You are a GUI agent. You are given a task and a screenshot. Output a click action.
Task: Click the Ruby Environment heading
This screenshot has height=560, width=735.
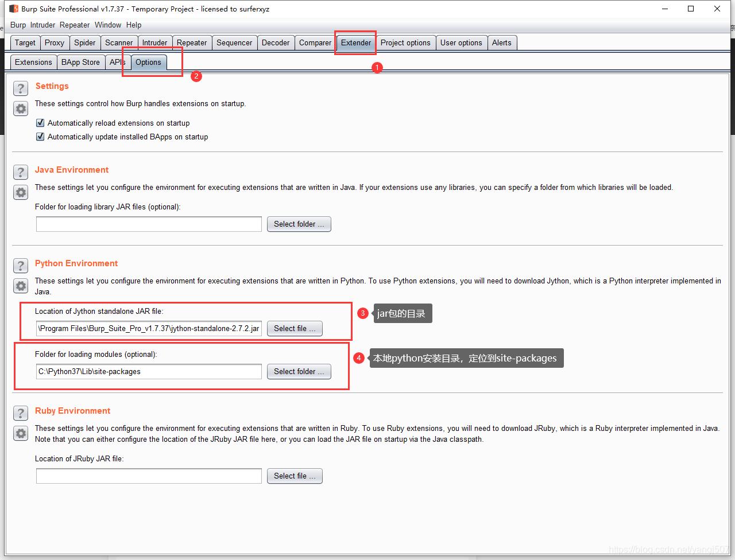(x=73, y=411)
